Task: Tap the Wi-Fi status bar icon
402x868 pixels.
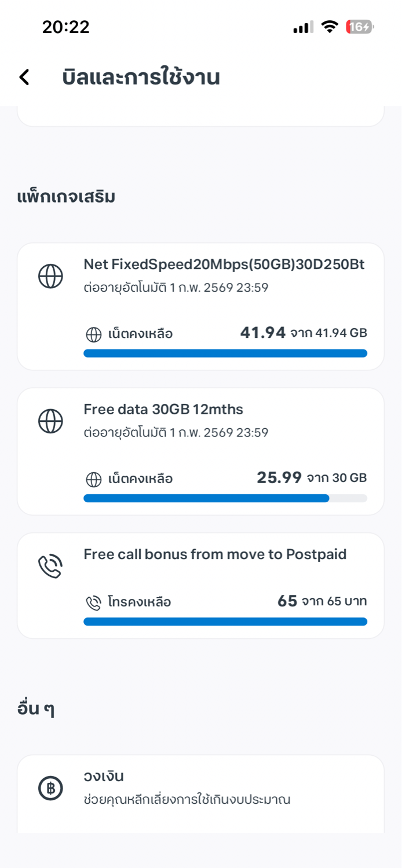Action: tap(330, 27)
